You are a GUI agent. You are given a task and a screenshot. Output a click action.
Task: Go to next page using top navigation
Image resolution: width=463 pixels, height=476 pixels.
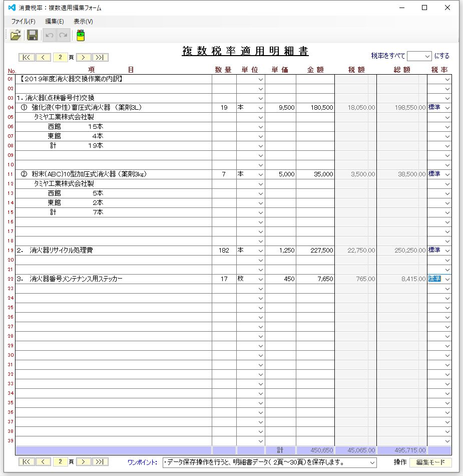[84, 58]
